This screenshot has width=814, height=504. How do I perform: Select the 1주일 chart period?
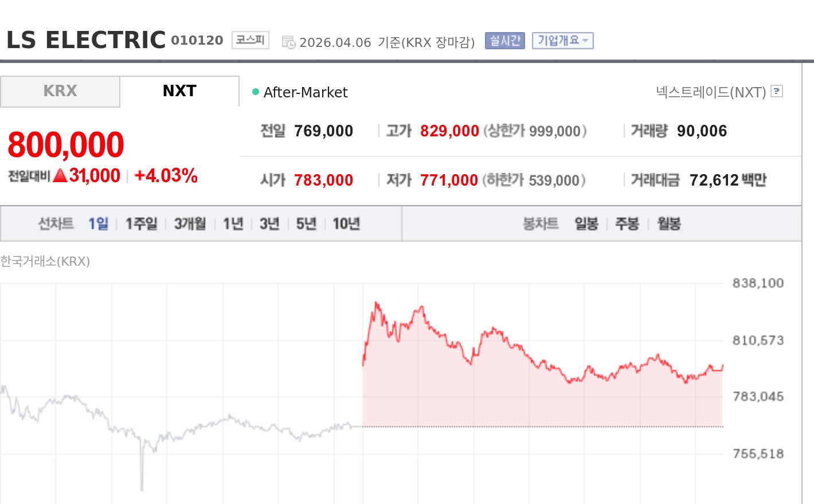point(140,224)
